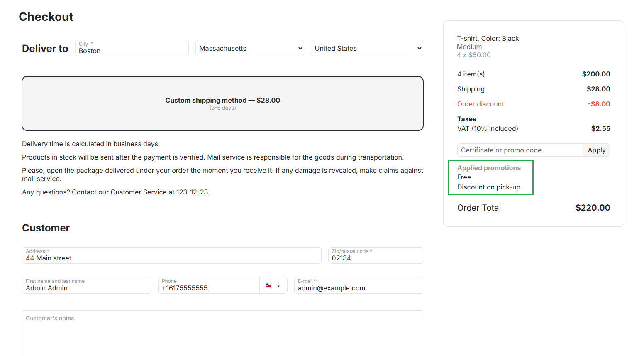The image size is (644, 356).
Task: Click the Order Total amount $220.00
Action: coord(593,208)
